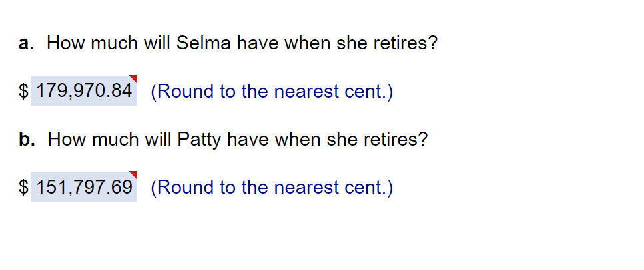Click the answer field showing 179,970.84
The height and width of the screenshot is (270, 644).
pyautogui.click(x=84, y=91)
